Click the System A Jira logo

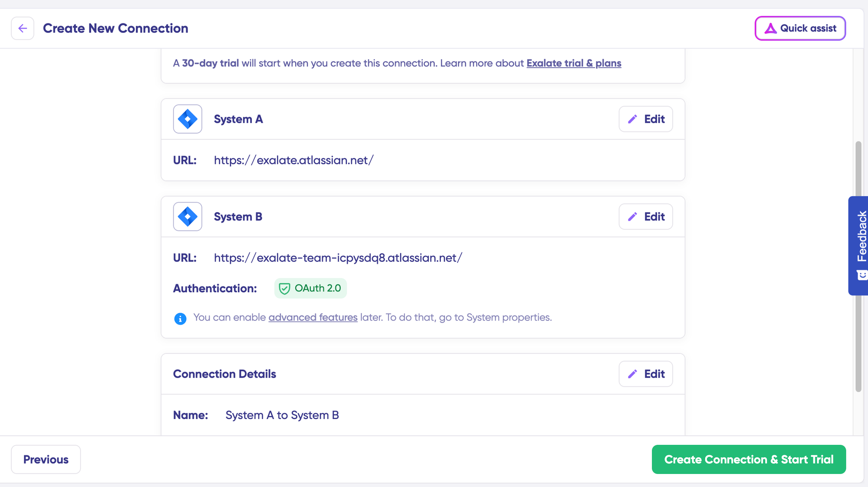point(187,119)
